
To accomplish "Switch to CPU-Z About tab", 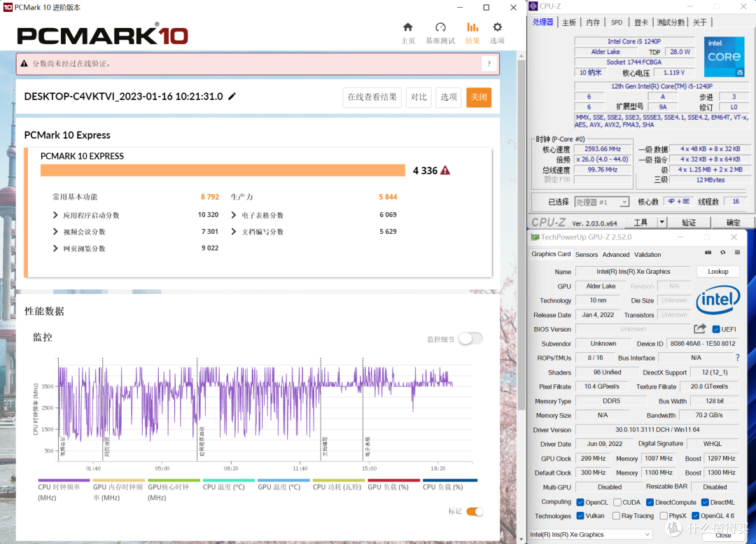I will click(x=699, y=22).
